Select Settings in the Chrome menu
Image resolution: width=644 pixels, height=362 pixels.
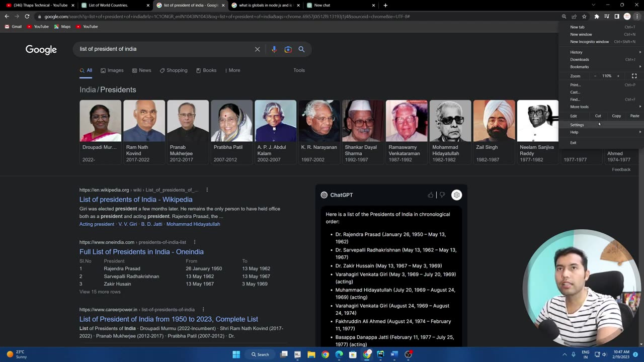pyautogui.click(x=601, y=125)
